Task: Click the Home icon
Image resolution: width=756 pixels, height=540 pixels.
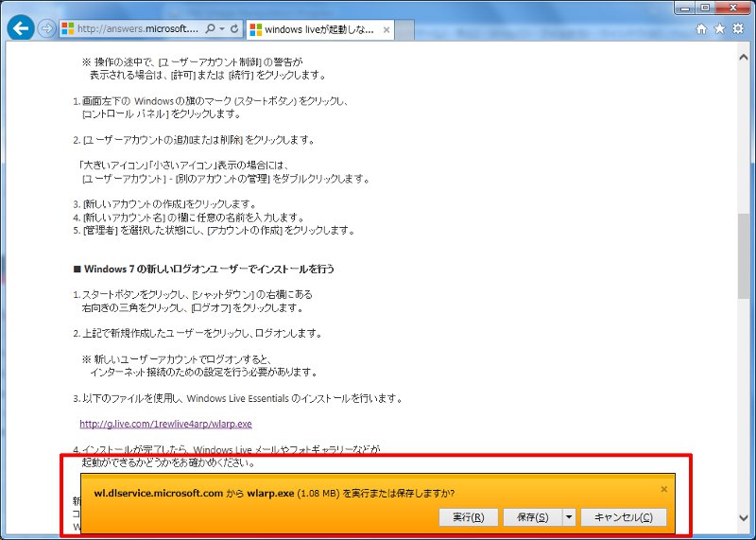Action: (701, 29)
